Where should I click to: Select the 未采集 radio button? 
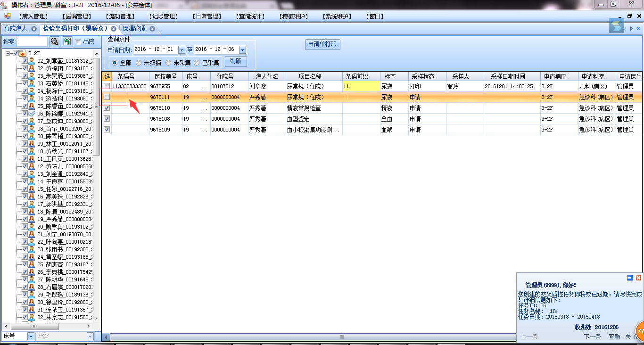tap(168, 63)
